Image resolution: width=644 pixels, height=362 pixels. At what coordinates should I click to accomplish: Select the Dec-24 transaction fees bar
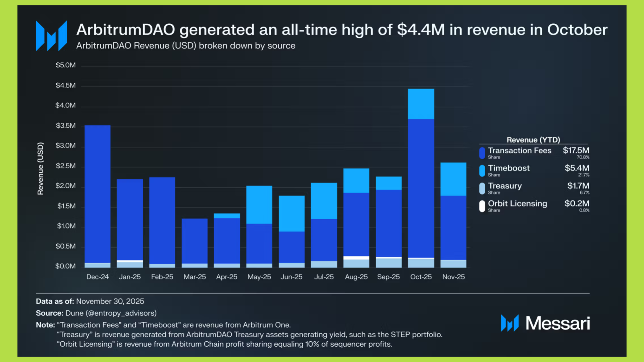97,194
